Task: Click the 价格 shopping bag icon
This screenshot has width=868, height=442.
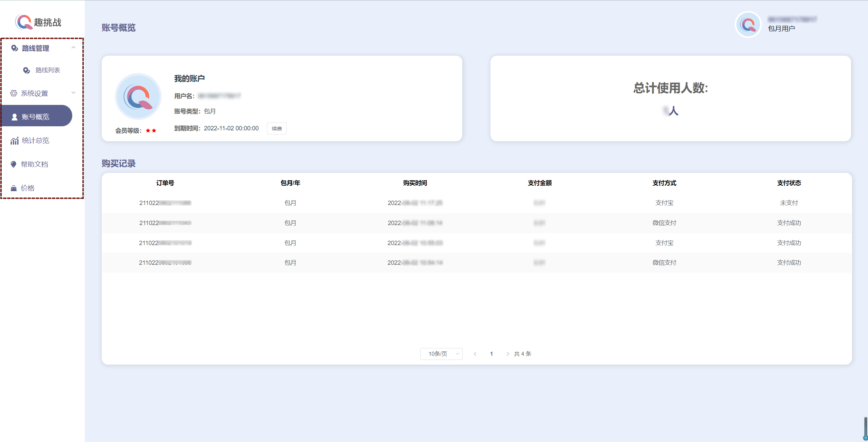Action: pos(14,188)
